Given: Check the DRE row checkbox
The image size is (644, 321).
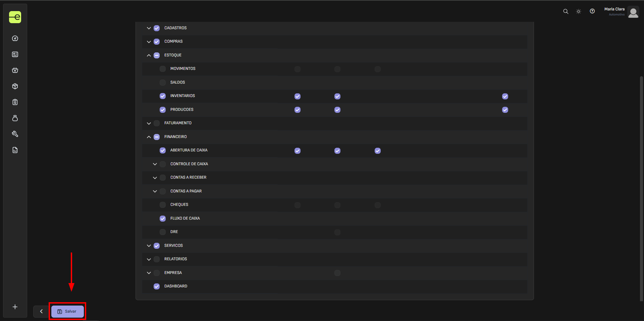Looking at the screenshot, I should point(163,232).
